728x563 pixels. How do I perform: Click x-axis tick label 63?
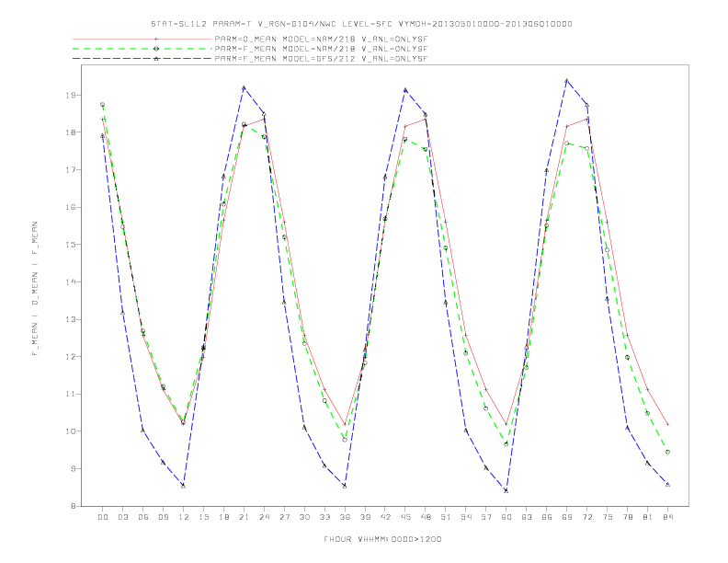(527, 517)
